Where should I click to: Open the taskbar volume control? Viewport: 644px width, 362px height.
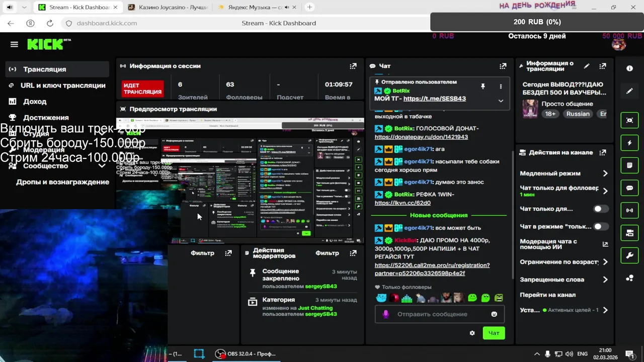tap(569, 354)
